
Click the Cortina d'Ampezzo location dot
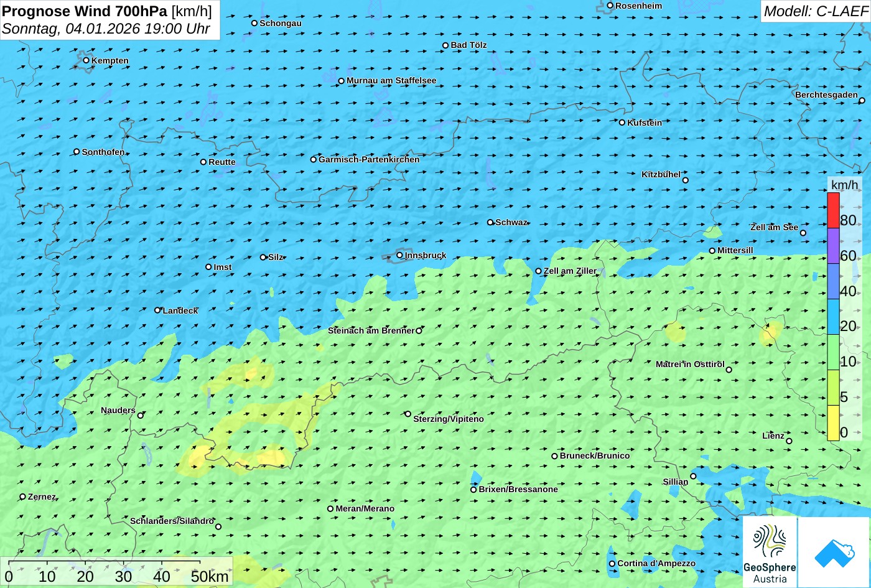coord(612,564)
